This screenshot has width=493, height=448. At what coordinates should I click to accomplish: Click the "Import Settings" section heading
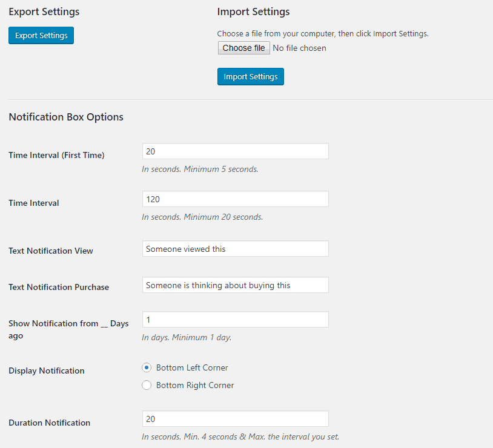(x=253, y=12)
